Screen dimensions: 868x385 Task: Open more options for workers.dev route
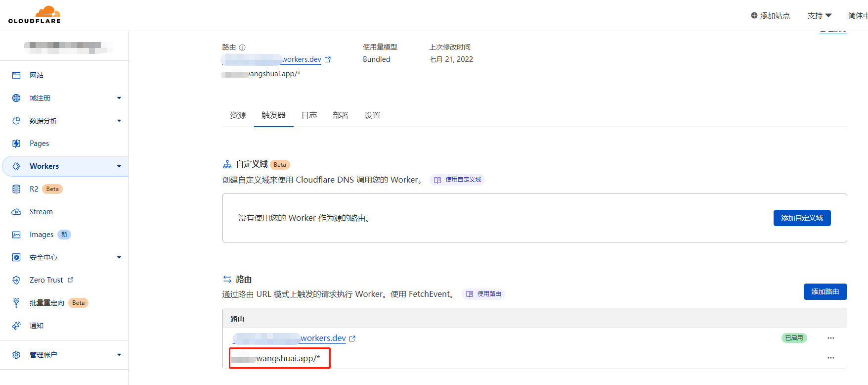click(x=831, y=338)
